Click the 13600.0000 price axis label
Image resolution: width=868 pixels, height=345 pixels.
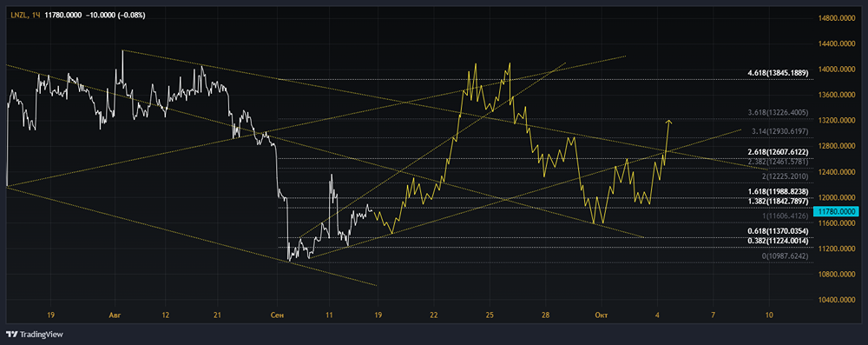pyautogui.click(x=838, y=95)
